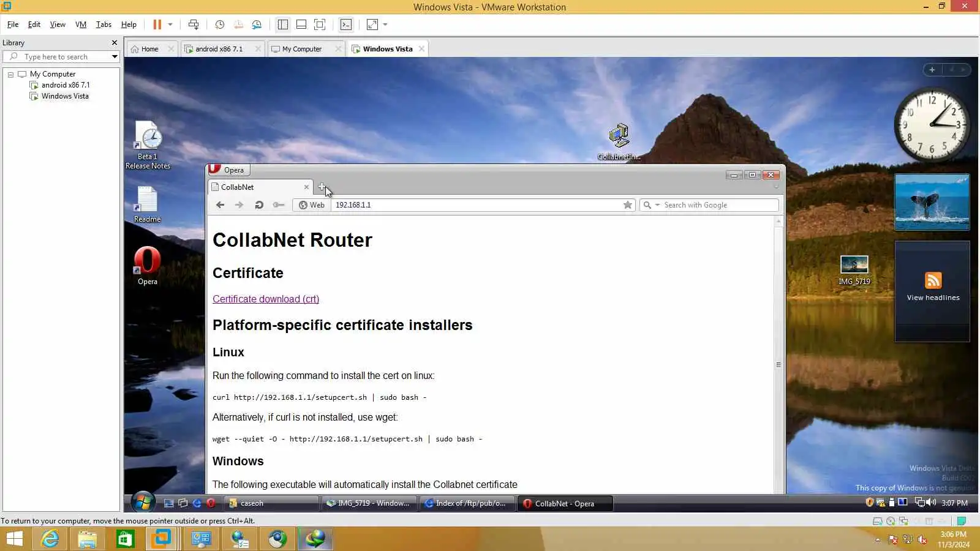Click Show Desktop in Vista quick launch

pyautogui.click(x=168, y=503)
